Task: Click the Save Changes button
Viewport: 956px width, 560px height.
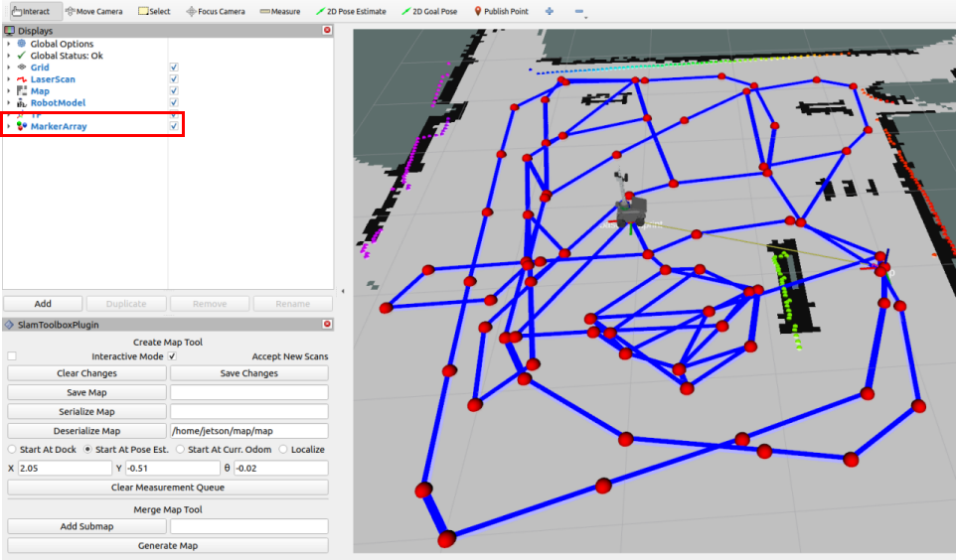Action: 248,373
